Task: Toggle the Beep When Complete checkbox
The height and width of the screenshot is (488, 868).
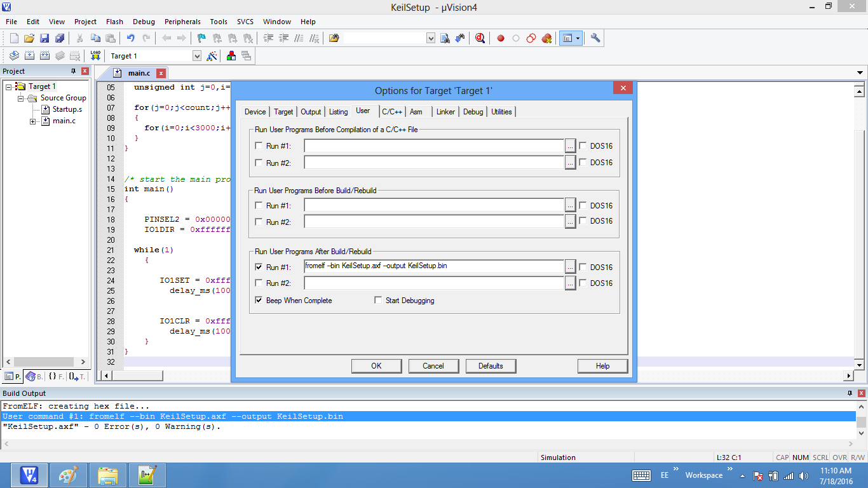Action: 259,301
